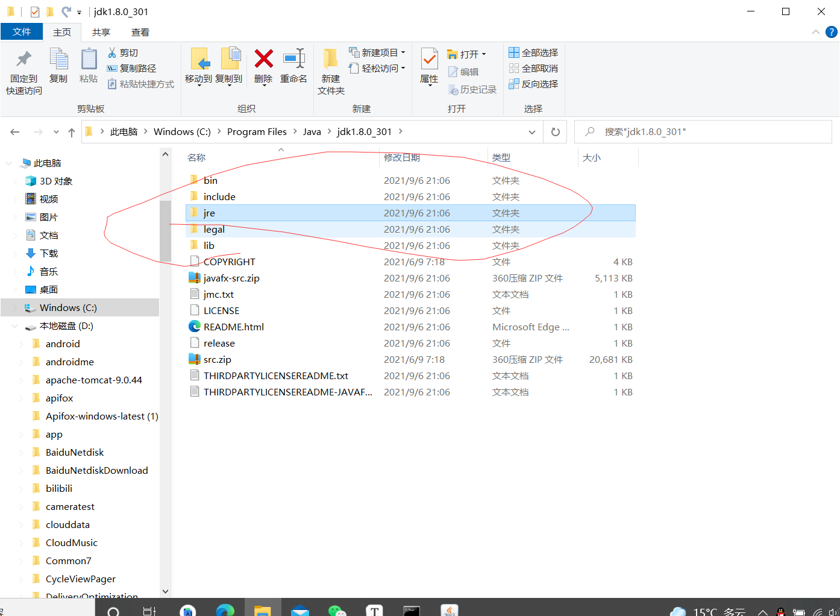Viewport: 840px width, 616px height.
Task: Click WeChat icon in taskbar
Action: [x=337, y=611]
